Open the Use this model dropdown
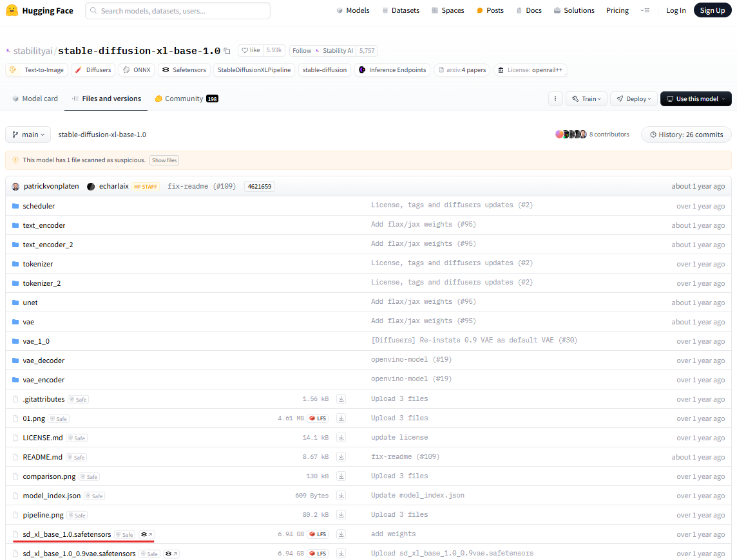 click(x=696, y=98)
